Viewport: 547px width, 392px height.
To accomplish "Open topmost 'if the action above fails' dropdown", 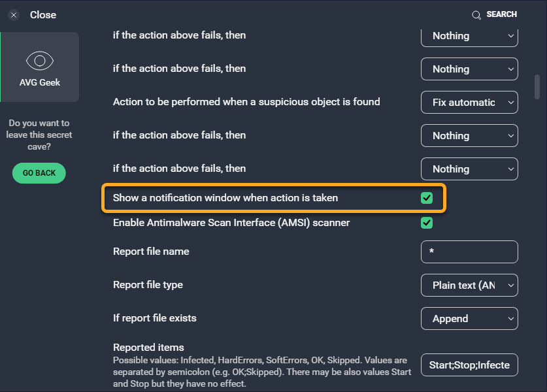I will [469, 36].
